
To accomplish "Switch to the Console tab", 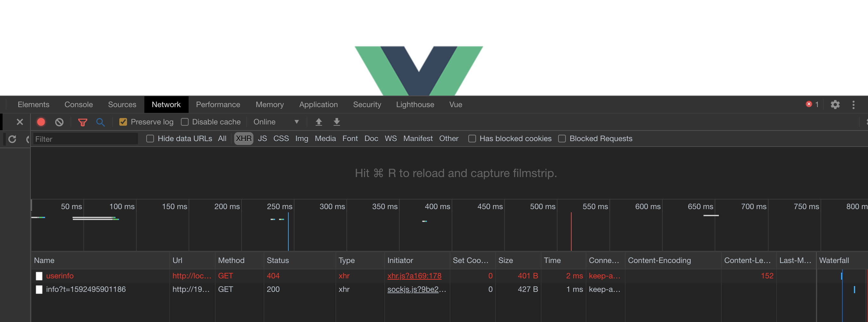I will point(79,105).
